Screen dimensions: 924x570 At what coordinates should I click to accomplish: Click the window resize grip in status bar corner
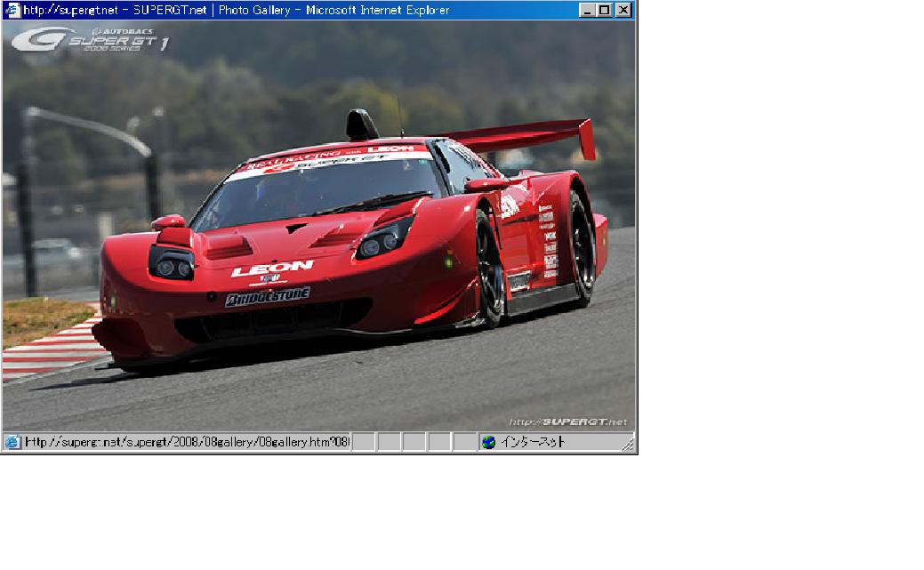[628, 444]
